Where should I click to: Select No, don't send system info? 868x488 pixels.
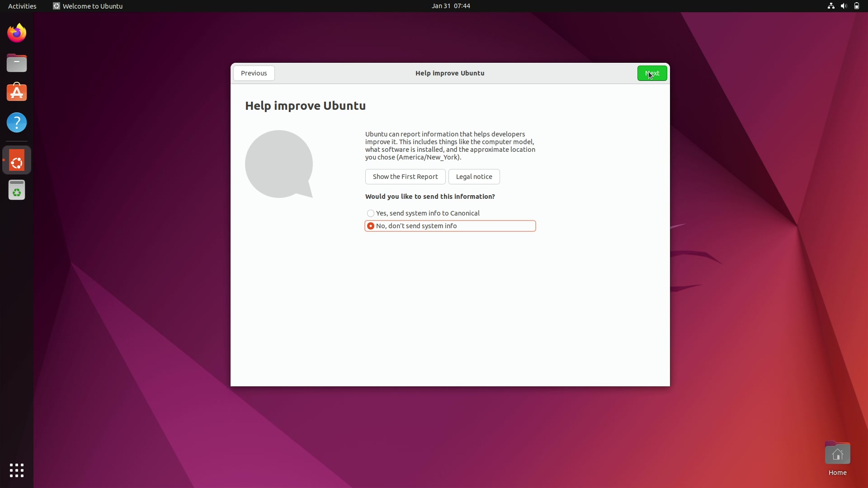[450, 226]
